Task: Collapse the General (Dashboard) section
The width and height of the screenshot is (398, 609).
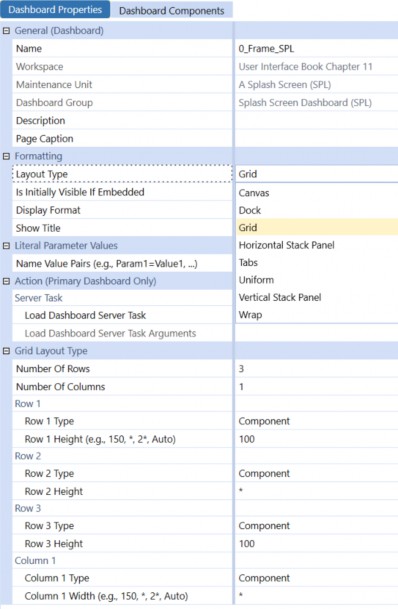Action: [x=6, y=31]
